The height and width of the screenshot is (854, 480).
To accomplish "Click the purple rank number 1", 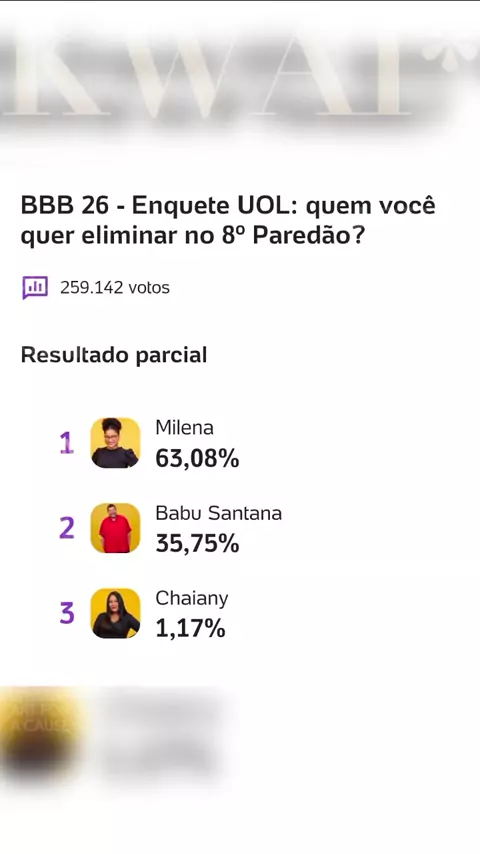I will click(x=66, y=443).
